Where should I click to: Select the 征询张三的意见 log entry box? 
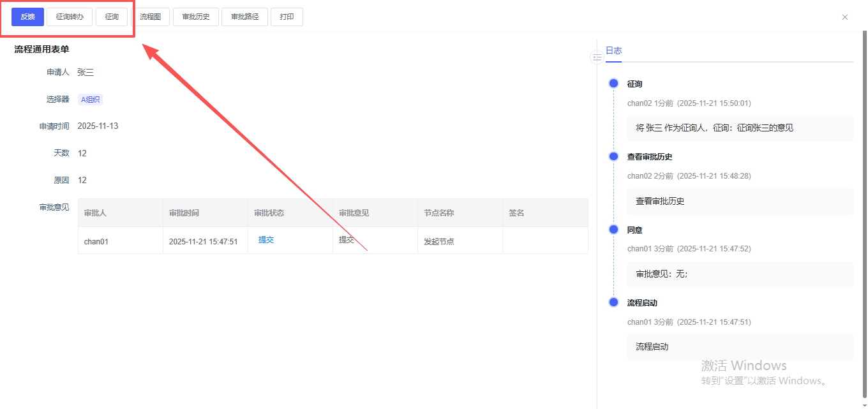tap(740, 128)
